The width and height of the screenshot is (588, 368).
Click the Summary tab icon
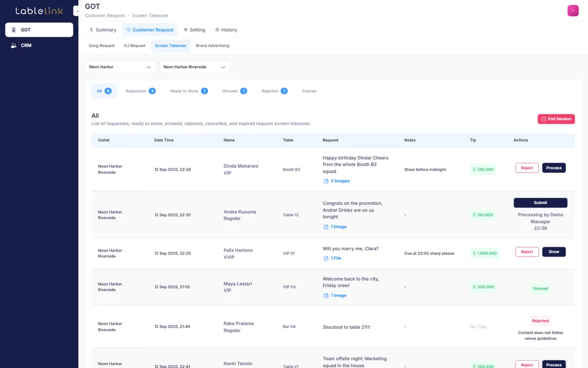tap(91, 30)
